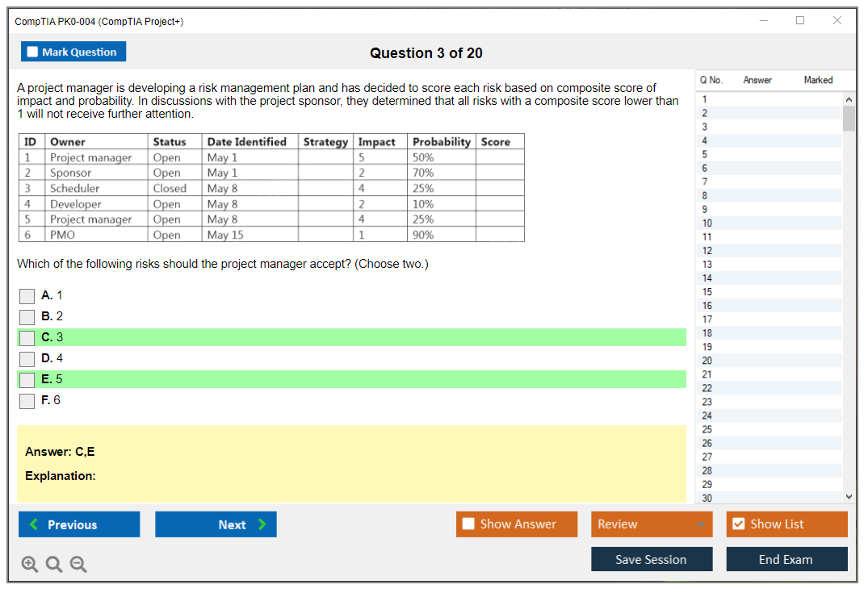
Task: Check answer option A checkbox
Action: pyautogui.click(x=27, y=296)
